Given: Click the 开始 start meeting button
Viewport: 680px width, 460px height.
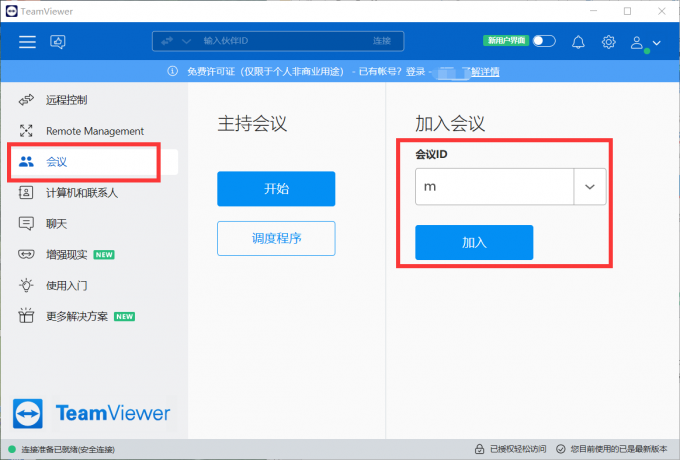Looking at the screenshot, I should [276, 189].
